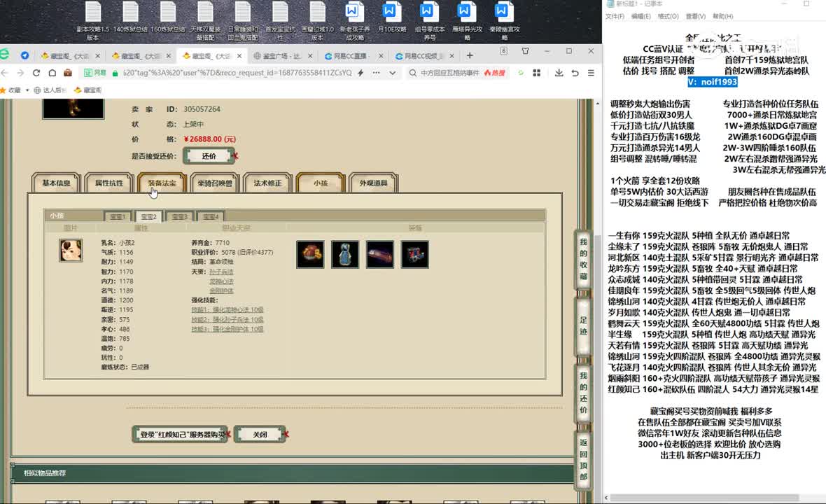The image size is (826, 504).
Task: Open the browser hamburger main menu
Action: [591, 73]
